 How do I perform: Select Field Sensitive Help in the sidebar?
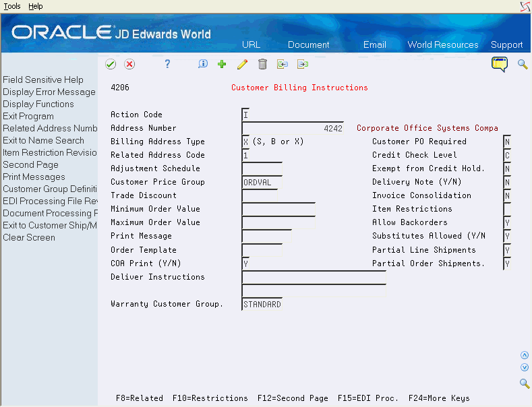click(43, 80)
